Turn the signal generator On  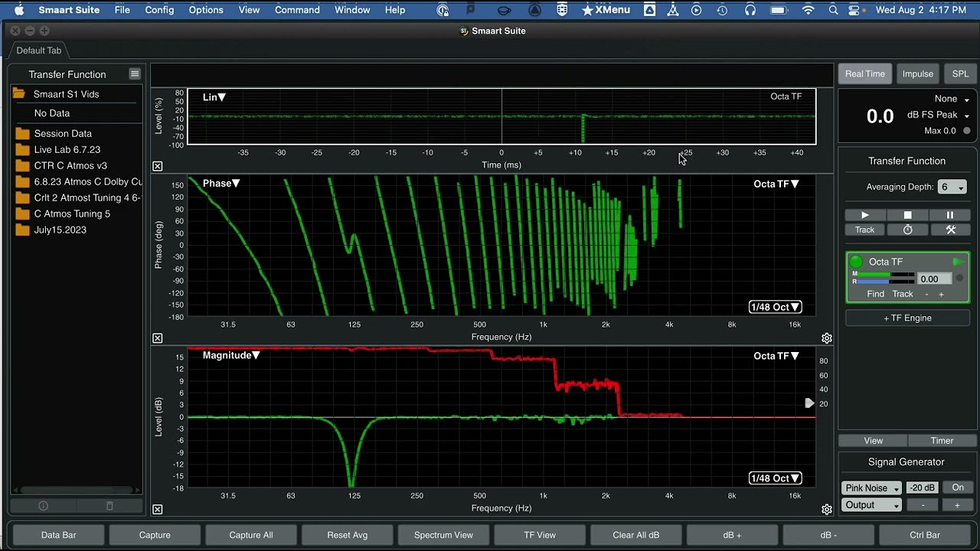point(958,487)
